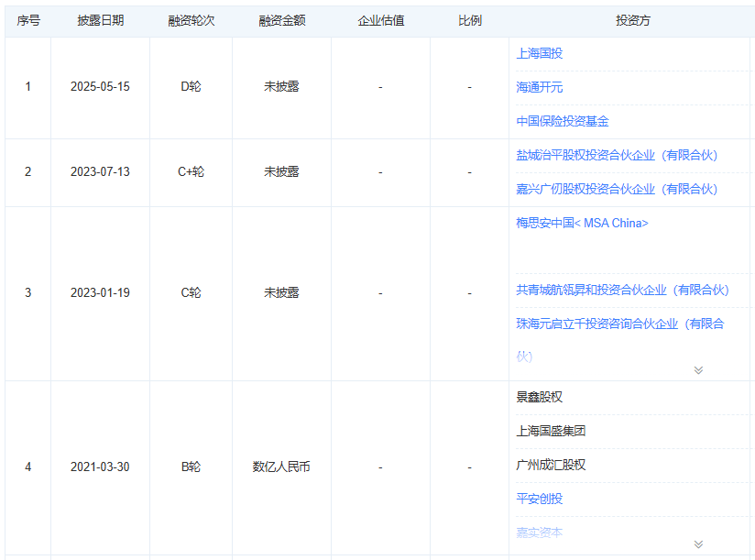Image resolution: width=755 pixels, height=560 pixels.
Task: Click sequence number 2 cell
Action: (x=27, y=172)
